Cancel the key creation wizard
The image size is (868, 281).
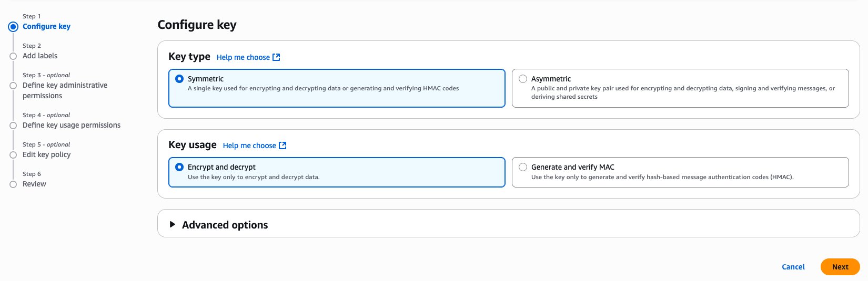793,267
